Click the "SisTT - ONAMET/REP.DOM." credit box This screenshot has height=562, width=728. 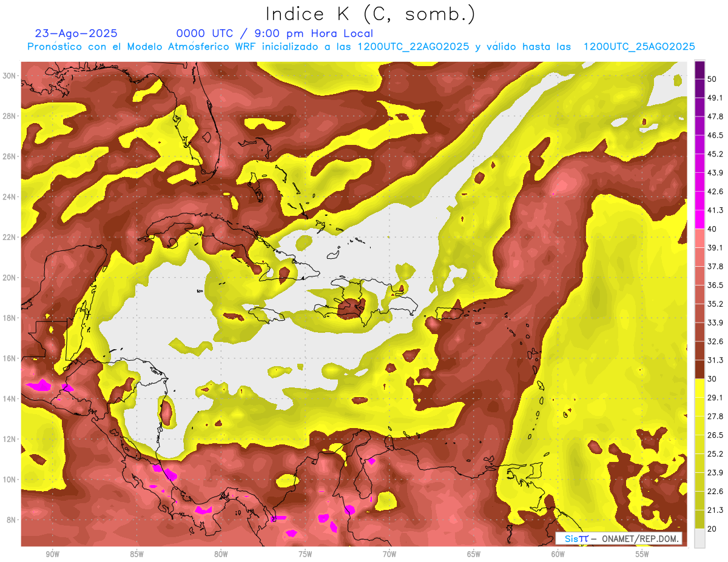click(619, 538)
